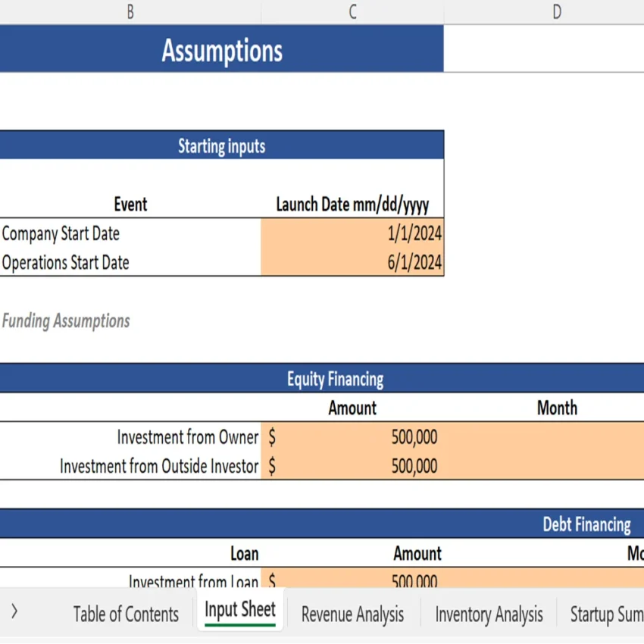Viewport: 644px width, 644px height.
Task: Click the Month column header
Action: [x=557, y=408]
